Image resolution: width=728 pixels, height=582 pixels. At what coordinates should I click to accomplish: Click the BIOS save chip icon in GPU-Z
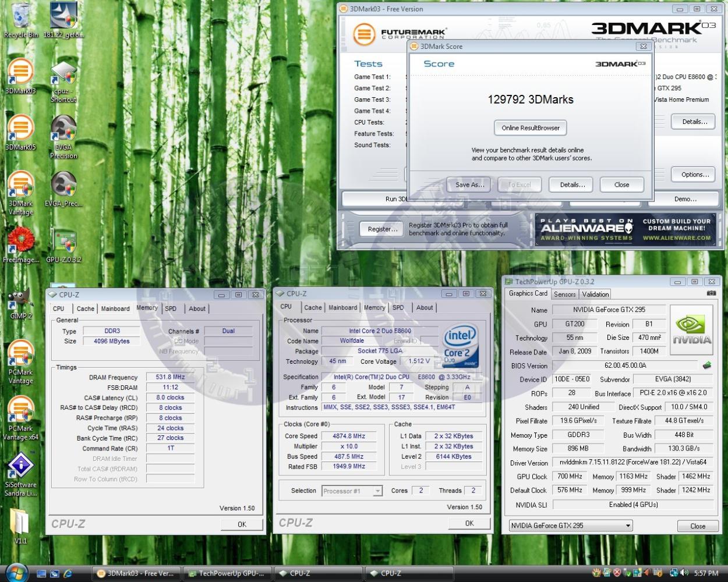(706, 365)
